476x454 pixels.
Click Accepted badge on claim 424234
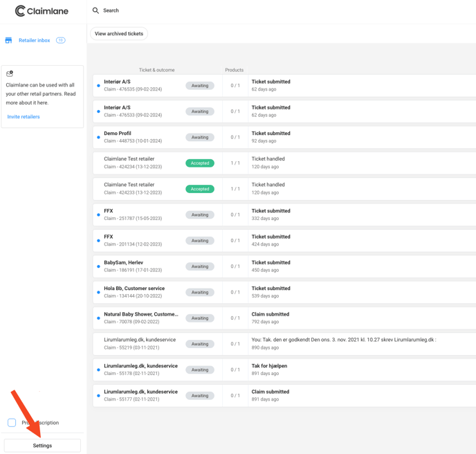click(200, 163)
